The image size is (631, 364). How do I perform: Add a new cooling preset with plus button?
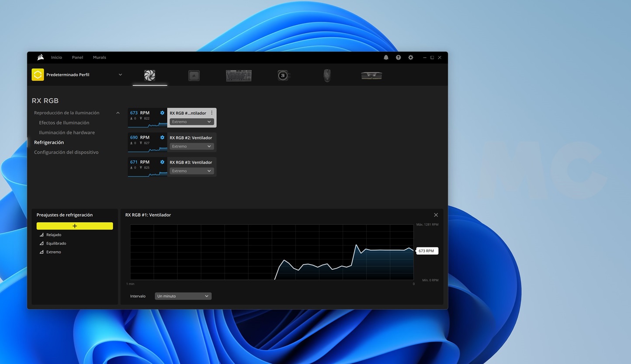click(x=75, y=226)
